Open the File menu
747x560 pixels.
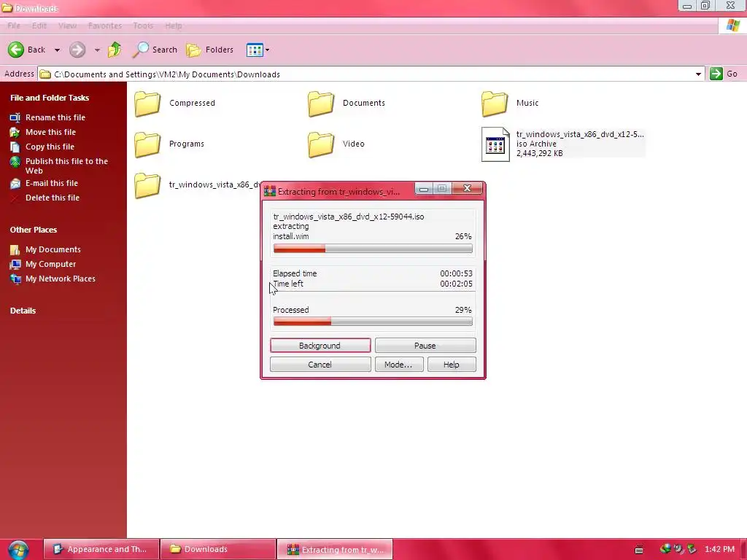[14, 26]
